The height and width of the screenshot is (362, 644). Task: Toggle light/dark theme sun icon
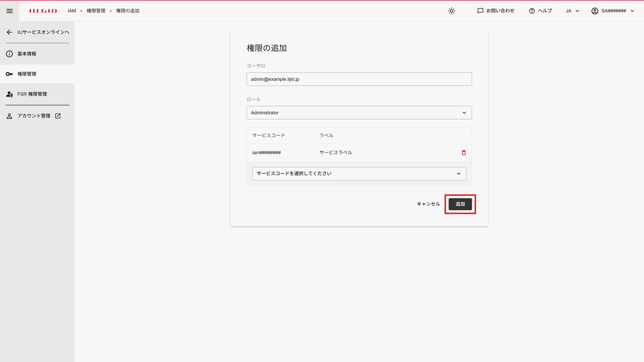click(451, 11)
